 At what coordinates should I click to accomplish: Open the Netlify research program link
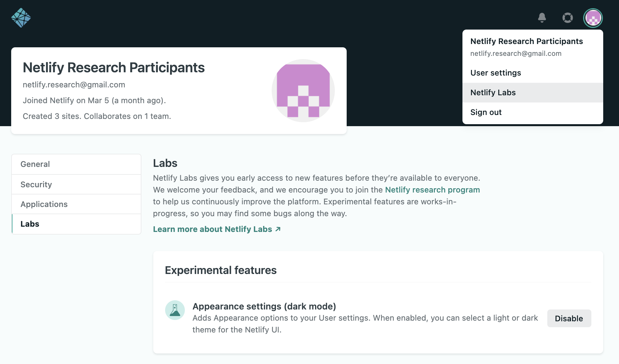click(433, 190)
